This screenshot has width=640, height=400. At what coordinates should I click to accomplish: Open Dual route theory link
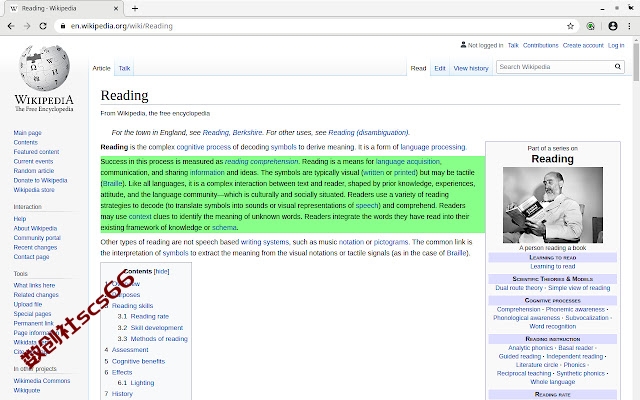[x=519, y=288]
